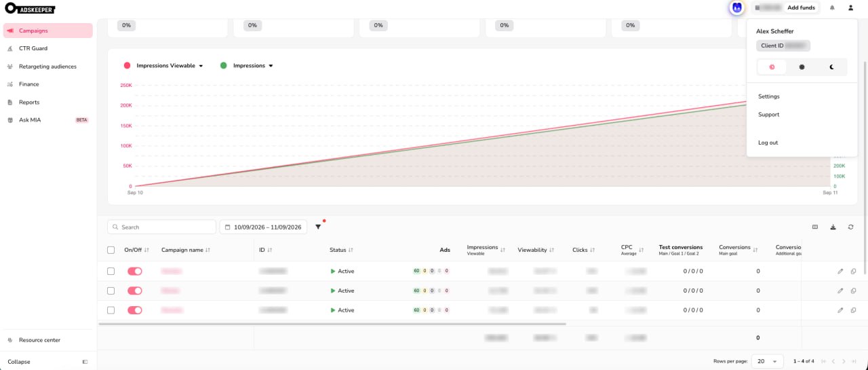Go to previous page of results
The image size is (868, 370).
833,361
